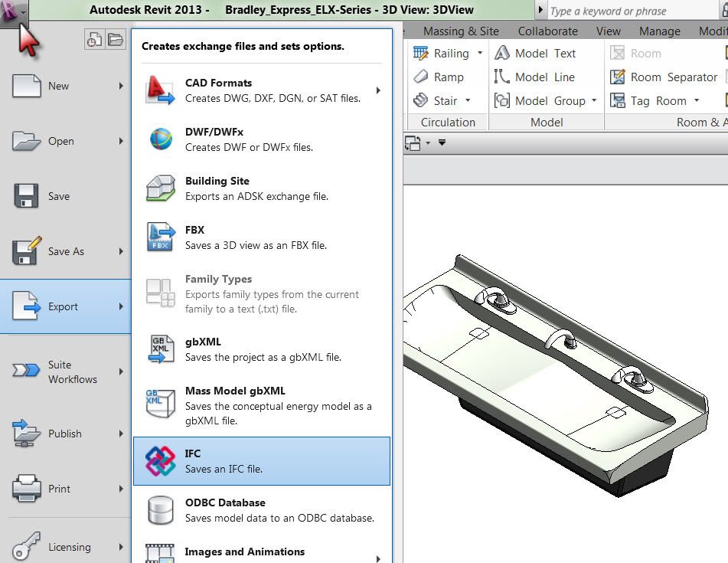The height and width of the screenshot is (563, 728).
Task: Choose 'Creates DWF or DWFx files' entry
Action: point(262,139)
